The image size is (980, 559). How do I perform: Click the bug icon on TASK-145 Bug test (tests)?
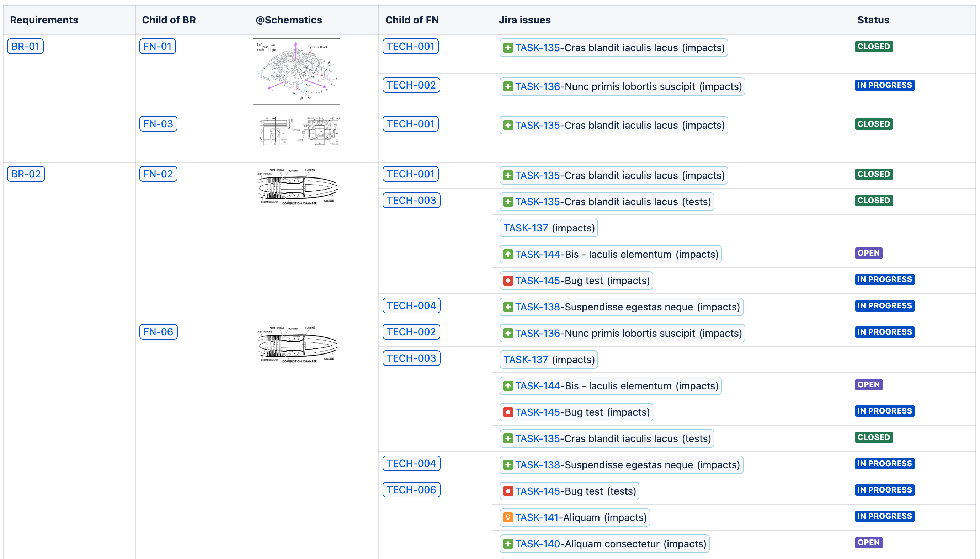click(x=508, y=491)
